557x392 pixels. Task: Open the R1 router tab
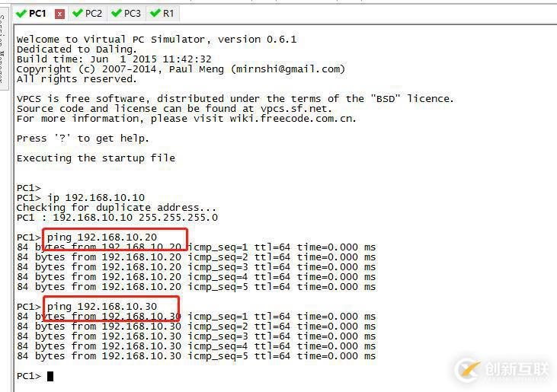(162, 14)
